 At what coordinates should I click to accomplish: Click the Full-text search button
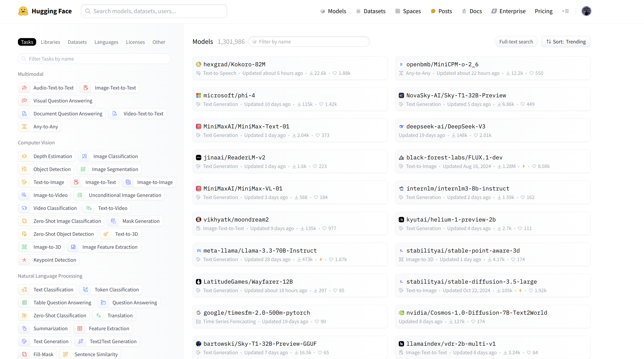click(x=516, y=42)
